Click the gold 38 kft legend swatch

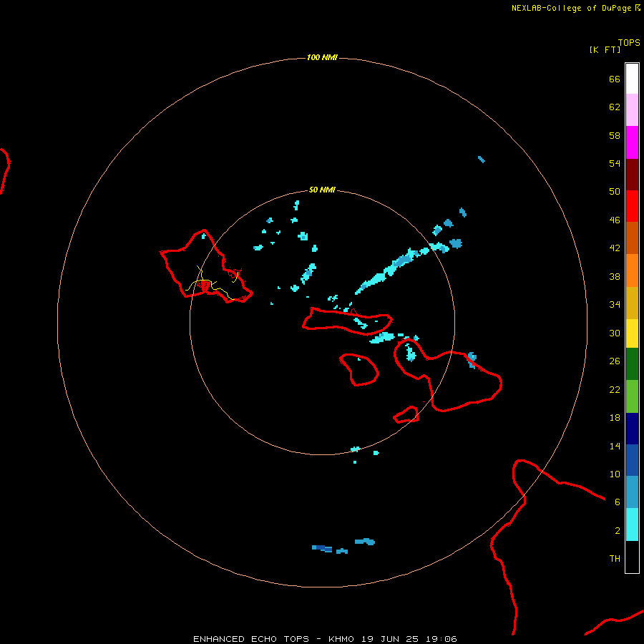(x=632, y=303)
